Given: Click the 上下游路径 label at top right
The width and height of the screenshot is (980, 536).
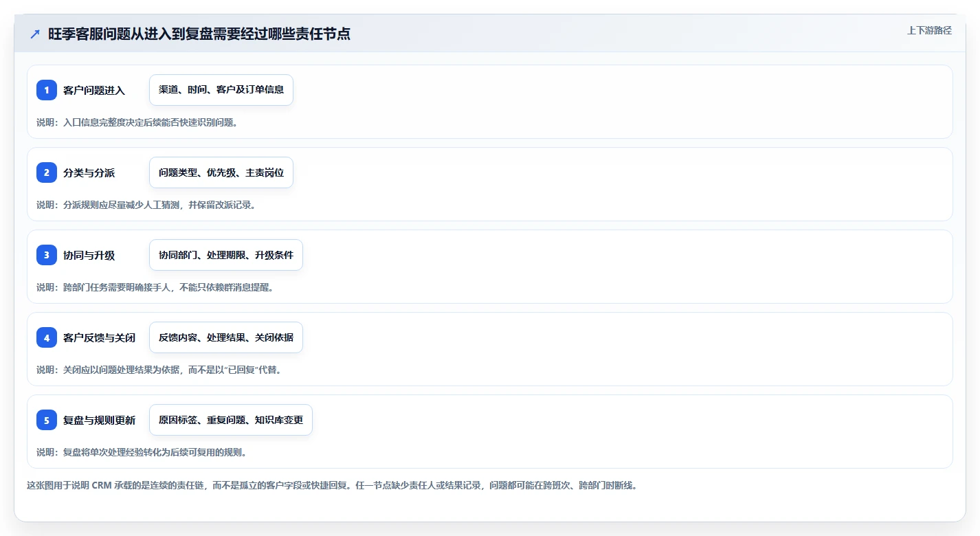Looking at the screenshot, I should coord(929,30).
